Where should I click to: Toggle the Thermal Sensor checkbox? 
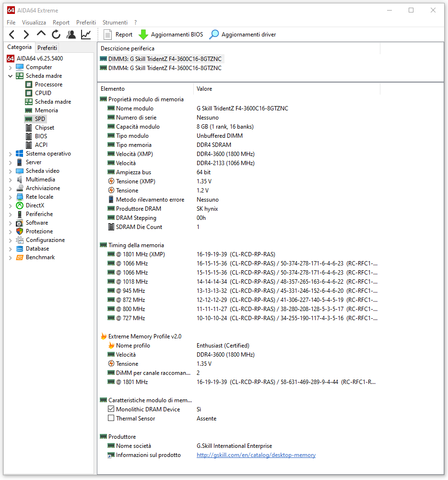111,418
